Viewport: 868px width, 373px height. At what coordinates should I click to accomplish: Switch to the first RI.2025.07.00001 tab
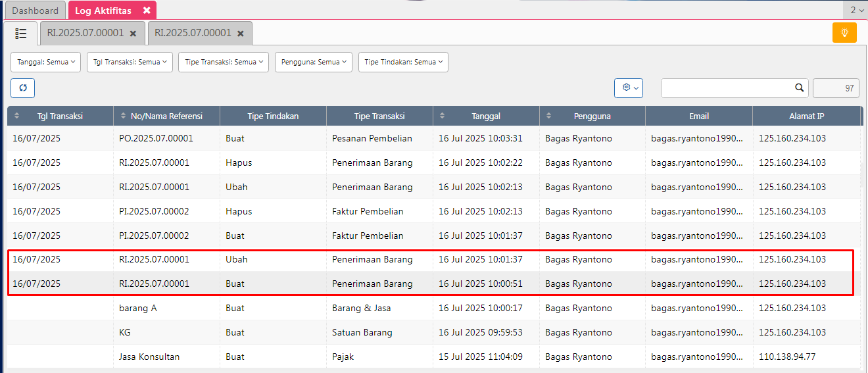tap(85, 33)
